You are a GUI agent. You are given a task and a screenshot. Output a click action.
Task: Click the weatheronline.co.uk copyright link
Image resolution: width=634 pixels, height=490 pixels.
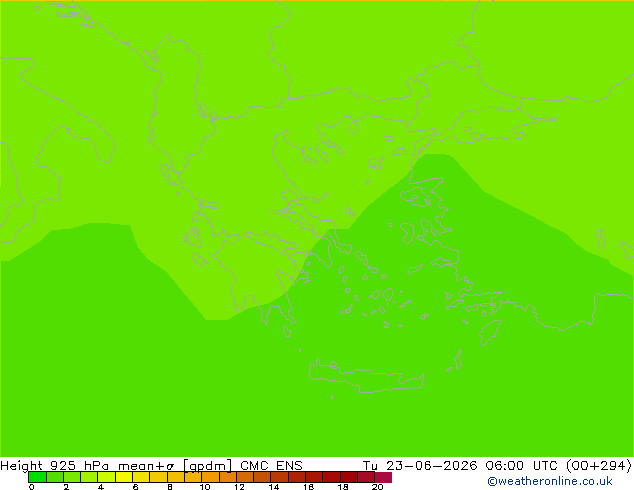pyautogui.click(x=549, y=481)
